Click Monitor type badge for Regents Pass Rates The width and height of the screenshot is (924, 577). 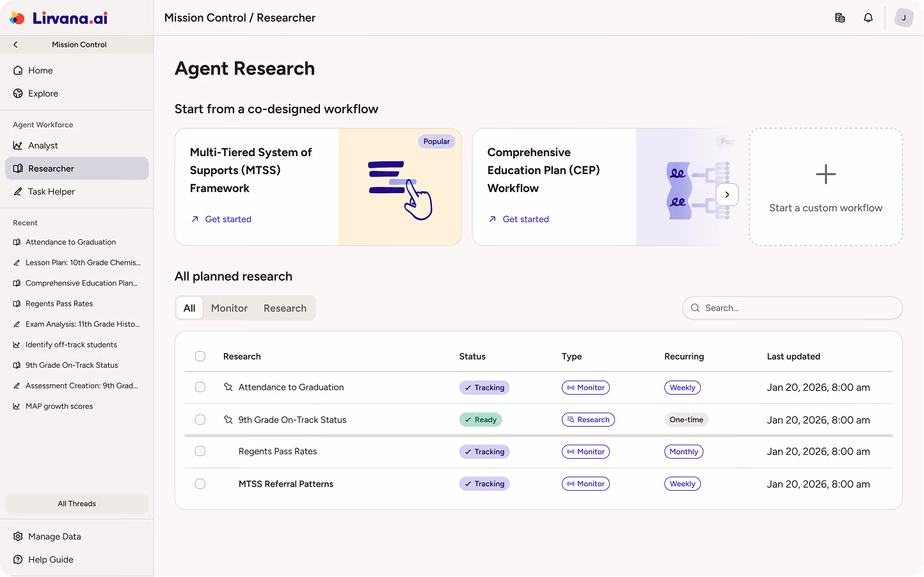pos(585,452)
